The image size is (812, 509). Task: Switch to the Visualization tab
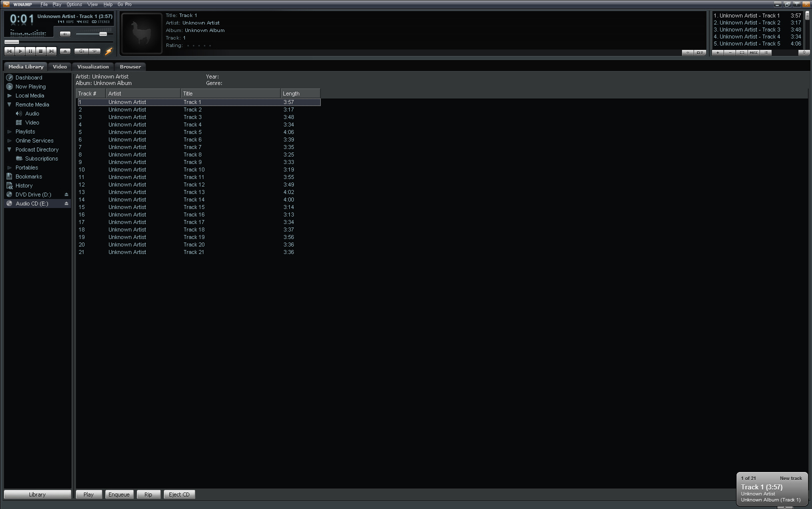(x=93, y=66)
